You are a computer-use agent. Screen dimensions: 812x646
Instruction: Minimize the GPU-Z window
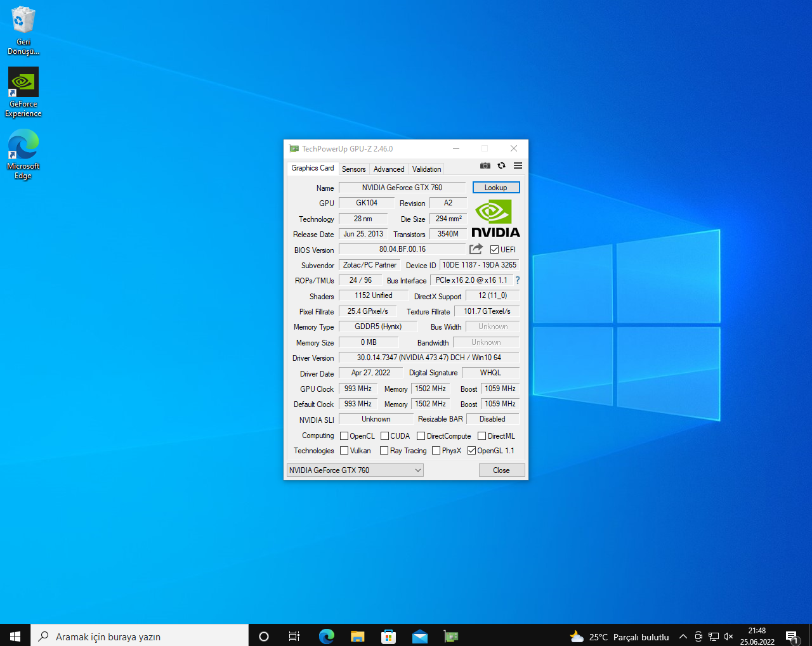(x=456, y=148)
